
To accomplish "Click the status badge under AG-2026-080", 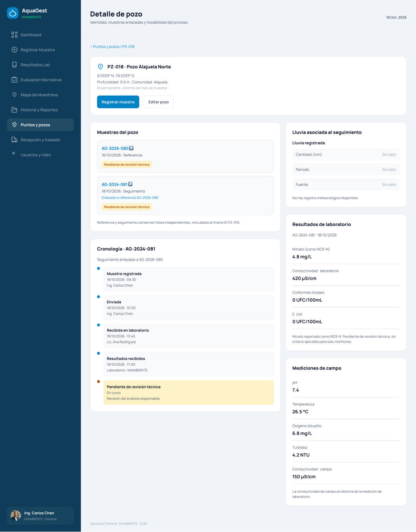I will coord(127,165).
